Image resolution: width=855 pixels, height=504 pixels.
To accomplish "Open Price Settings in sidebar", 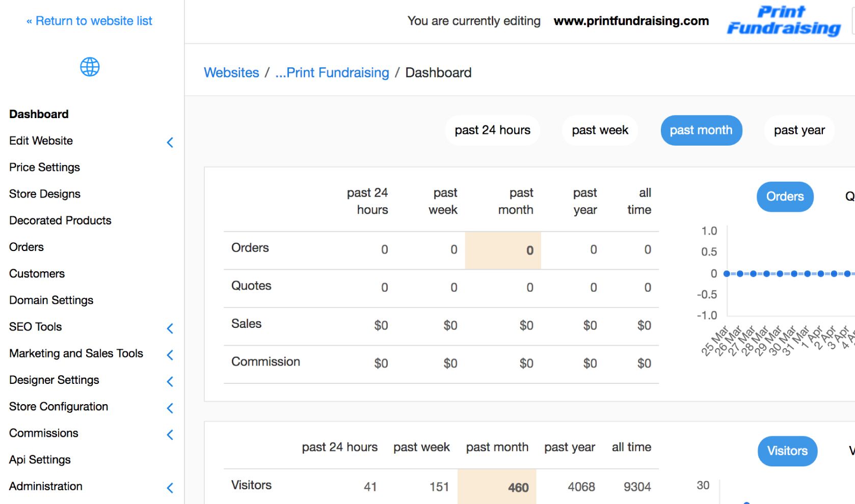I will (x=44, y=167).
